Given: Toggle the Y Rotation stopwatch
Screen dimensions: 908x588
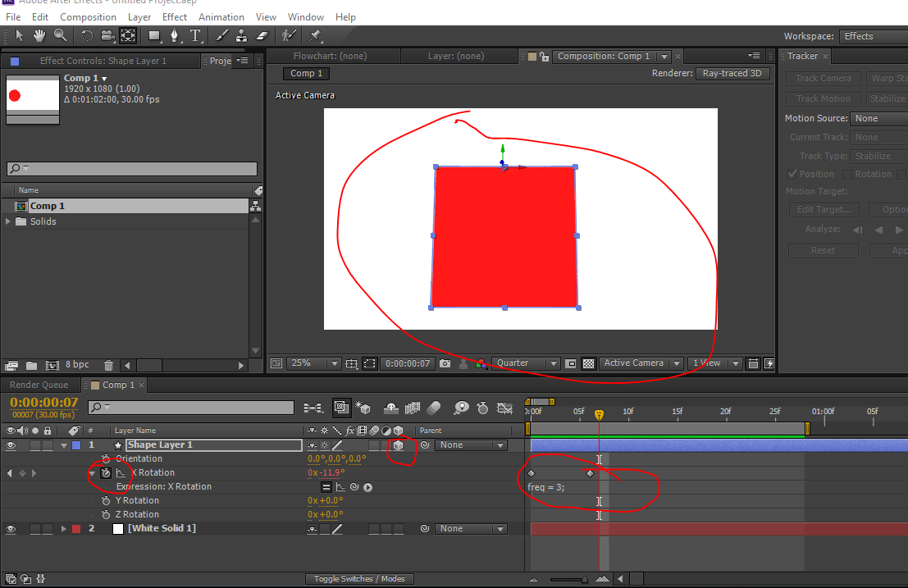Looking at the screenshot, I should pos(106,500).
